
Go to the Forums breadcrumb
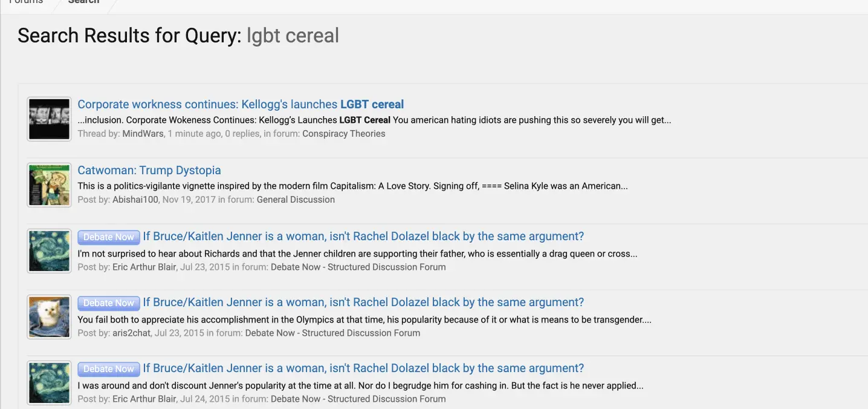pos(26,2)
